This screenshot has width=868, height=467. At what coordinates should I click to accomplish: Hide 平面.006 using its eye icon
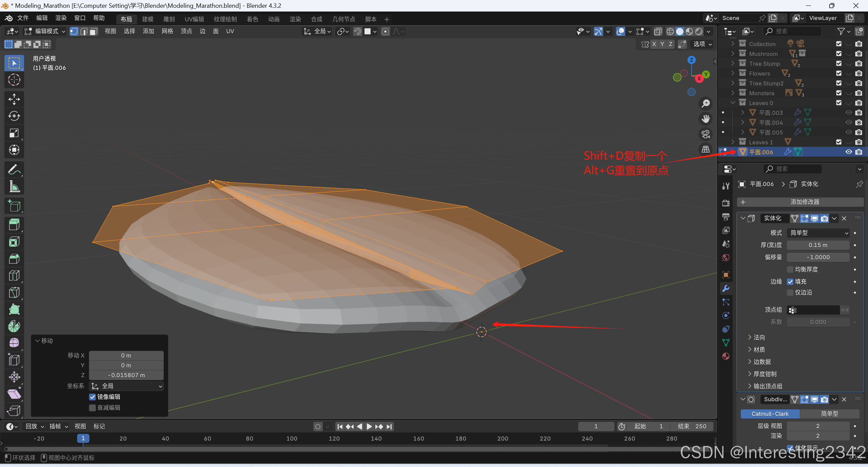tap(848, 152)
